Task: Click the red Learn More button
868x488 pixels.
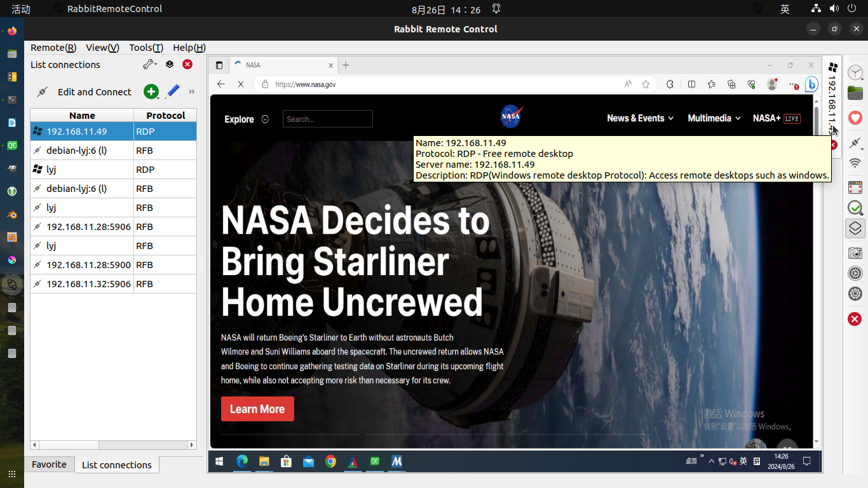Action: (257, 409)
